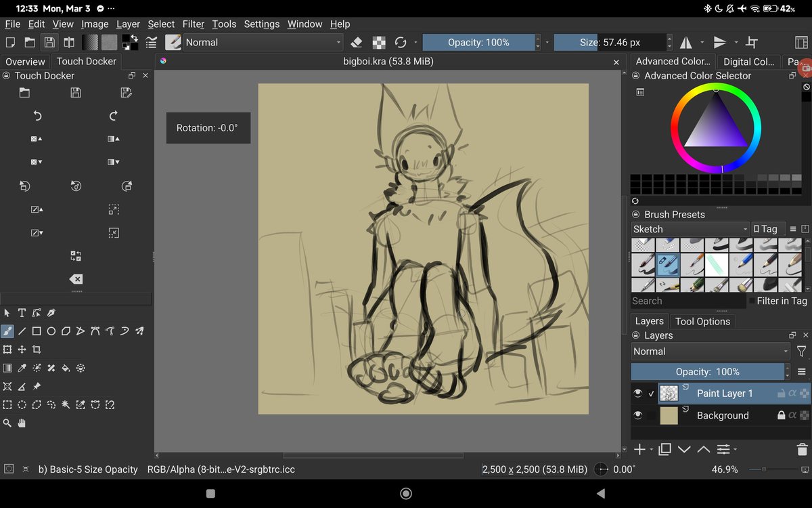Viewport: 812px width, 508px height.
Task: Select the Crop tool in toolbox
Action: [37, 350]
